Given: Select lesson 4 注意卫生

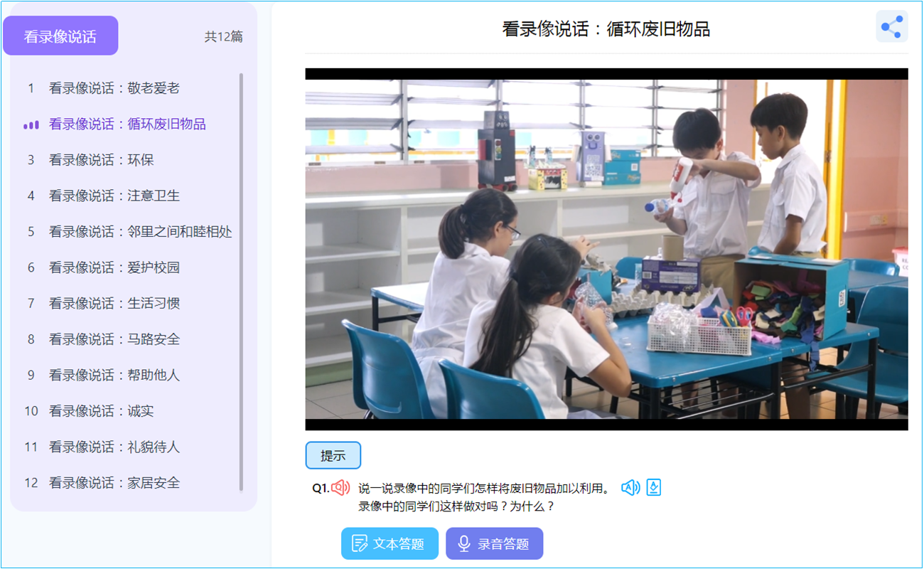Looking at the screenshot, I should click(x=114, y=196).
